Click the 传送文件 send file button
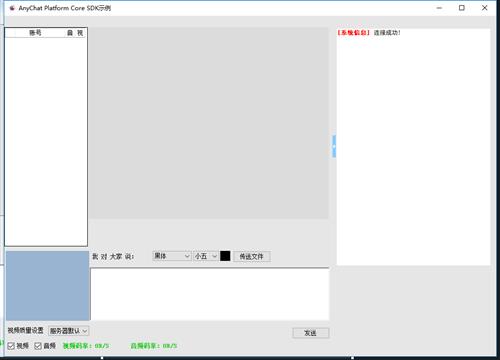The height and width of the screenshot is (360, 500). point(252,256)
